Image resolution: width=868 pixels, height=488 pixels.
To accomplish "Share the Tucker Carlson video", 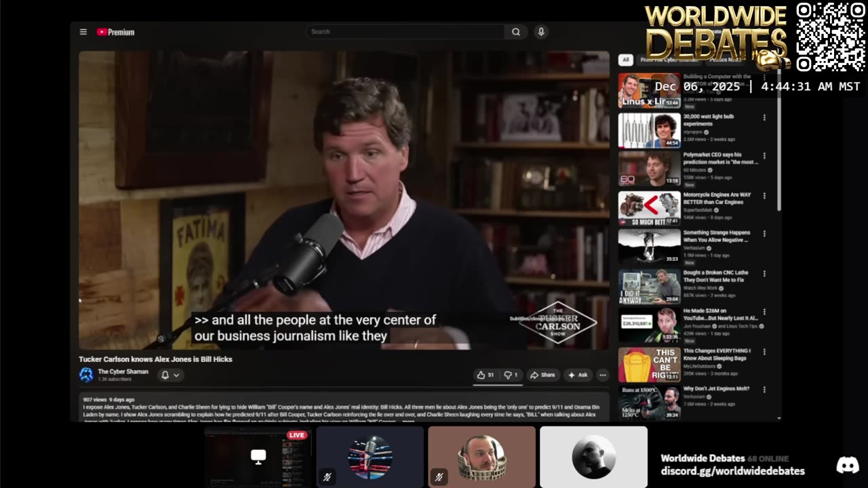I will pyautogui.click(x=542, y=375).
